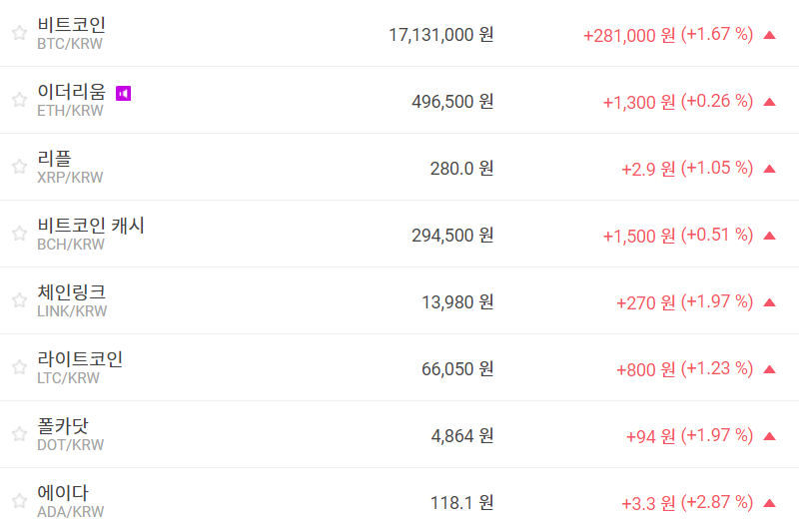Click the up triangle on Cardano row
Viewport: 799px width, 532px height.
(769, 503)
